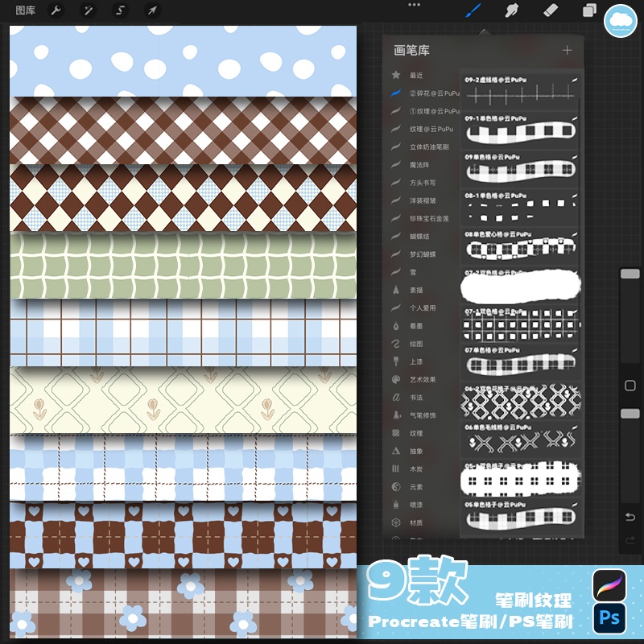Click the 绘图 drawing squiggle icon

[396, 344]
